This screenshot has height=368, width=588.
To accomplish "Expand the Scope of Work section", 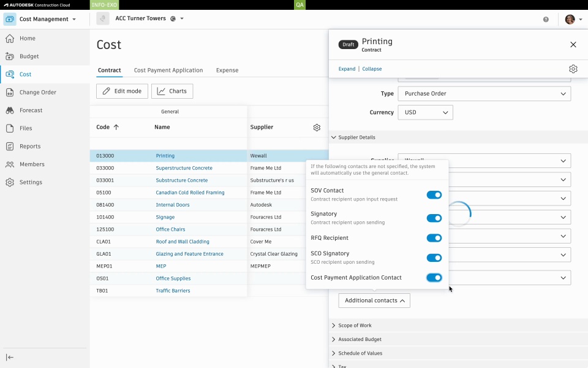I will click(x=355, y=326).
